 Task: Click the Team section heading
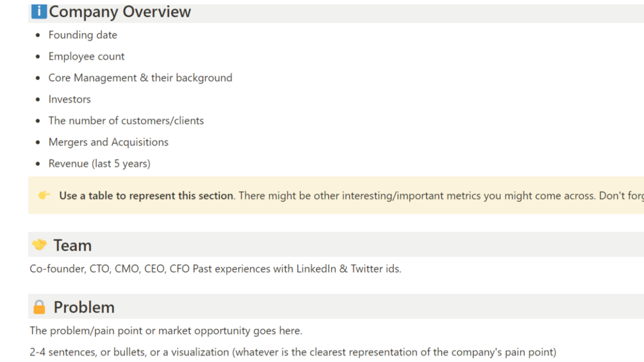tap(72, 245)
